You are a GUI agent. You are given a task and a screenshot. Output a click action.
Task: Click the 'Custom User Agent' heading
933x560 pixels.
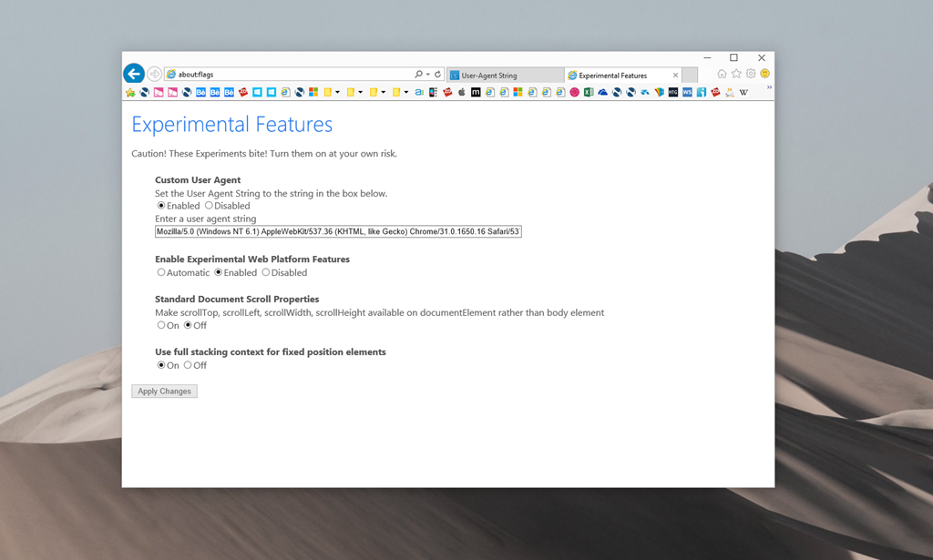pyautogui.click(x=198, y=180)
